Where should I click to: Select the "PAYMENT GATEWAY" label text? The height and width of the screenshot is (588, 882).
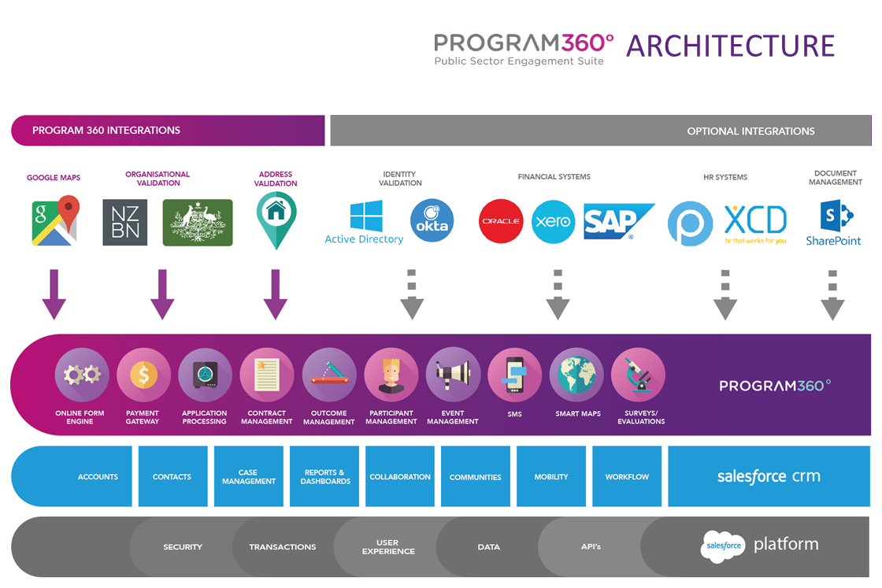point(143,417)
